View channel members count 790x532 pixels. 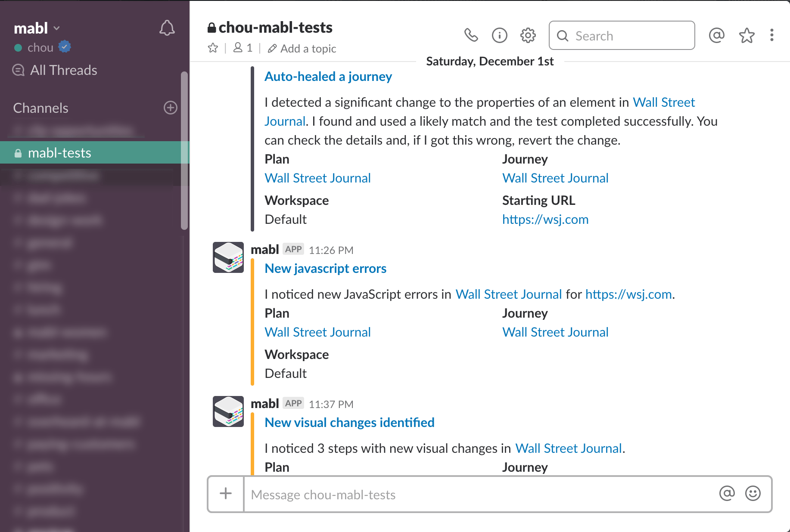tap(243, 48)
